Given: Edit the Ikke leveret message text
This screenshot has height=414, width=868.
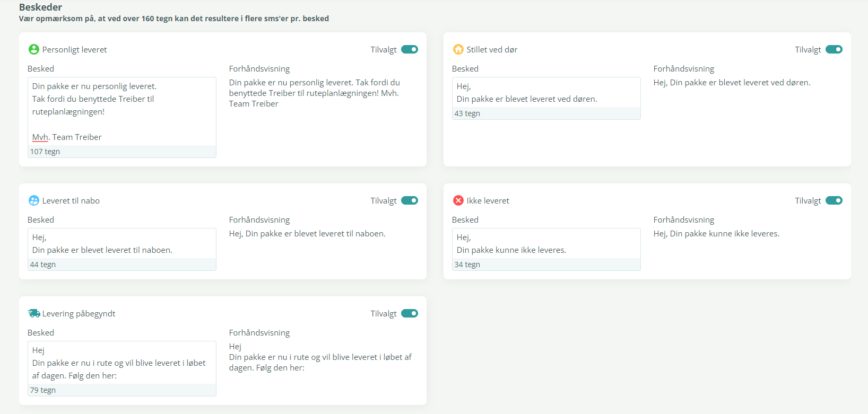Looking at the screenshot, I should click(x=546, y=244).
